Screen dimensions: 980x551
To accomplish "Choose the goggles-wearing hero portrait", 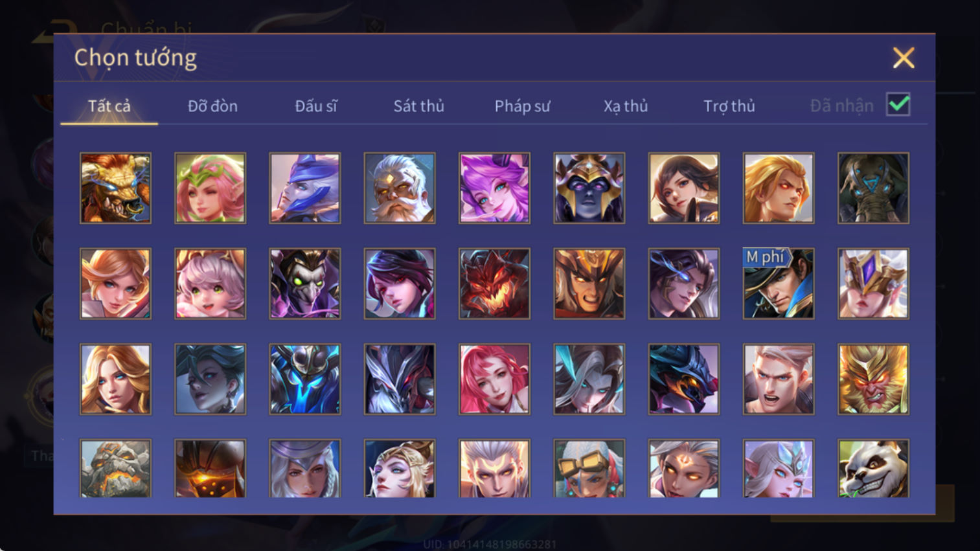I will [589, 468].
